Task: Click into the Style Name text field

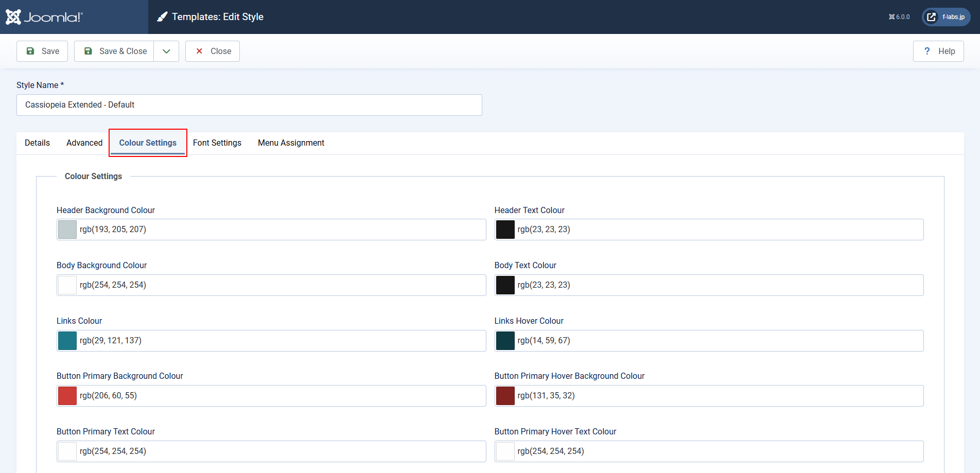Action: (x=249, y=105)
